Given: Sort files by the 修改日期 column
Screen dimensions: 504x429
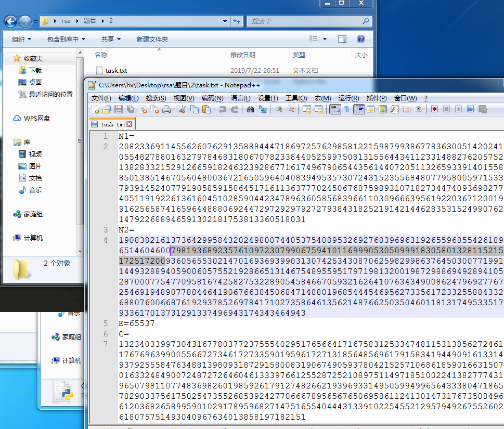Looking at the screenshot, I should coord(243,55).
